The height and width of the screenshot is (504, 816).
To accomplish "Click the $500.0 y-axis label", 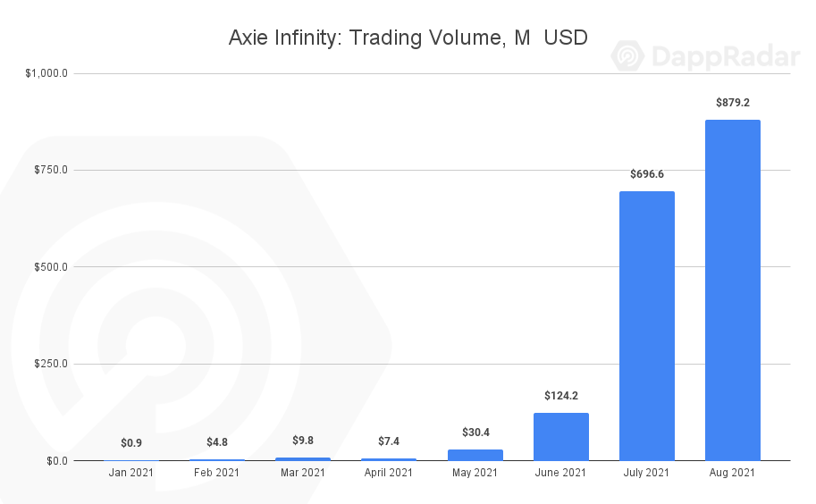I will tap(50, 267).
